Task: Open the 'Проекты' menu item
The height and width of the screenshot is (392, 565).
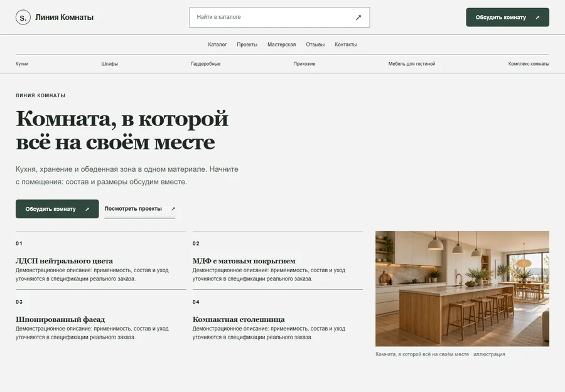Action: [247, 45]
